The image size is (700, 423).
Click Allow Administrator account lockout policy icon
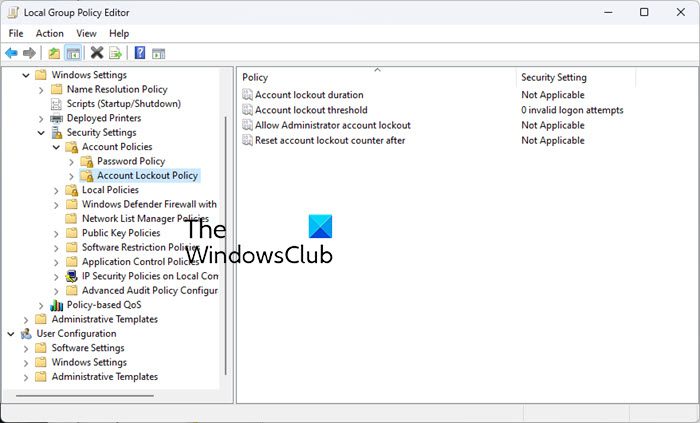pos(247,125)
